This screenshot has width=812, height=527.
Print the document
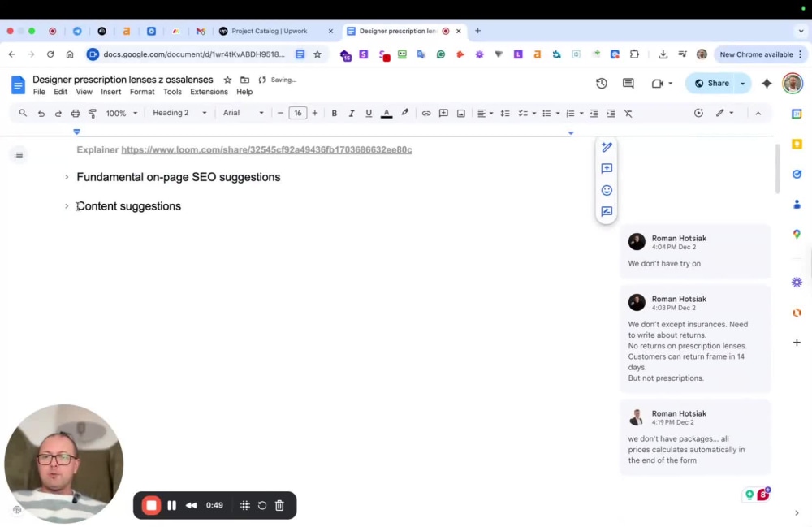76,114
